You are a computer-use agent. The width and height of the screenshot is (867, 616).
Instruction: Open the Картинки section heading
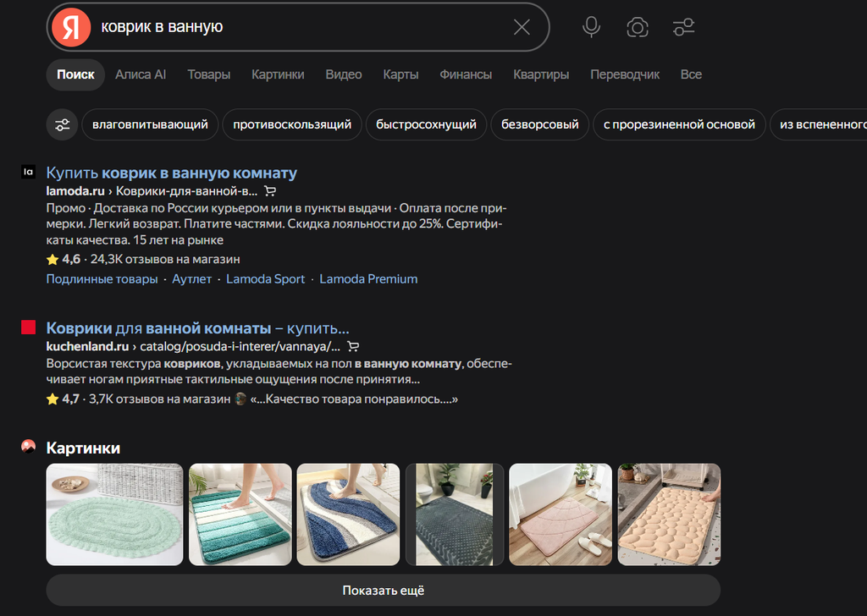tap(83, 448)
